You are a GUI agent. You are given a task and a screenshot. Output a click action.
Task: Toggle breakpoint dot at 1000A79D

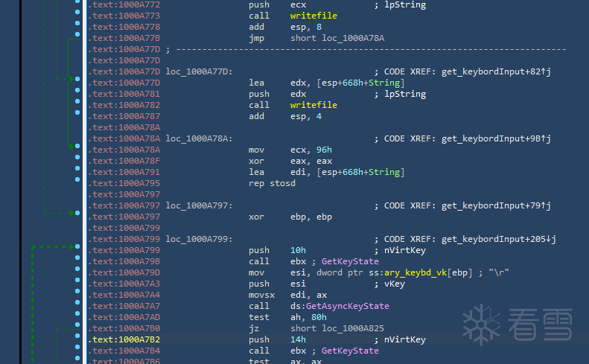pyautogui.click(x=77, y=269)
